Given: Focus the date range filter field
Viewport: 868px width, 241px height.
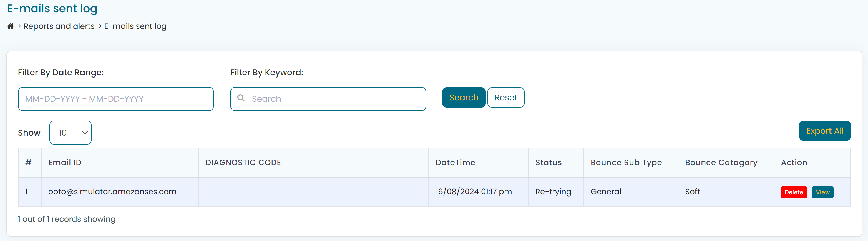Looking at the screenshot, I should tap(115, 99).
